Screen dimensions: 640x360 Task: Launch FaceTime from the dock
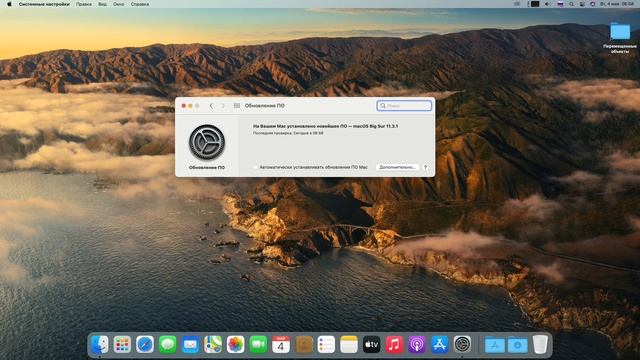[x=258, y=344]
